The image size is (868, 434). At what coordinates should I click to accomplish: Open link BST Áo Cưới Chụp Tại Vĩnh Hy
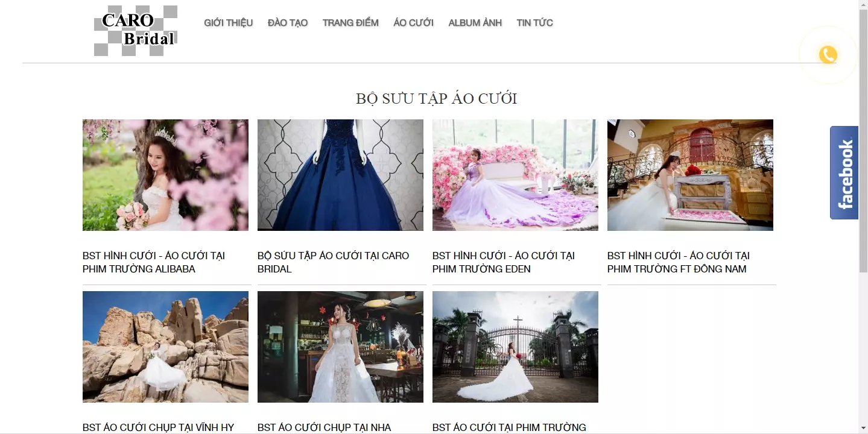158,427
